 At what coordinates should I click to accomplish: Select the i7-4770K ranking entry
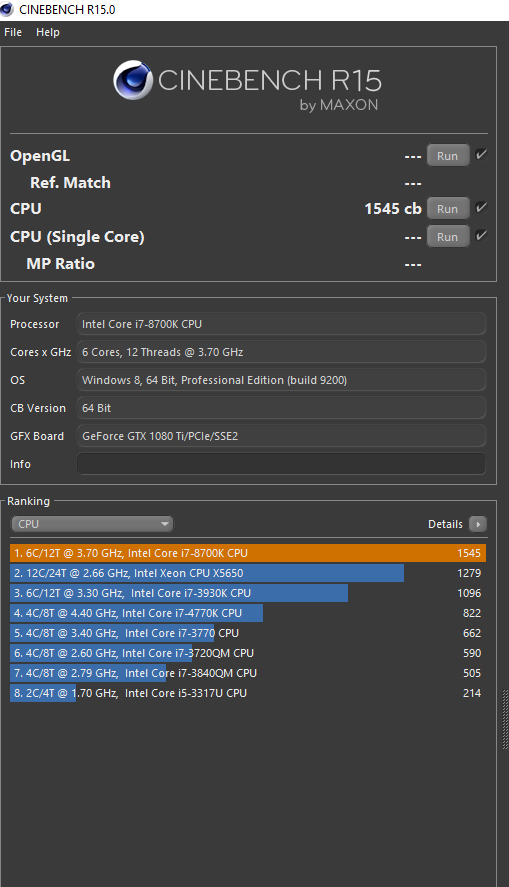[x=248, y=613]
